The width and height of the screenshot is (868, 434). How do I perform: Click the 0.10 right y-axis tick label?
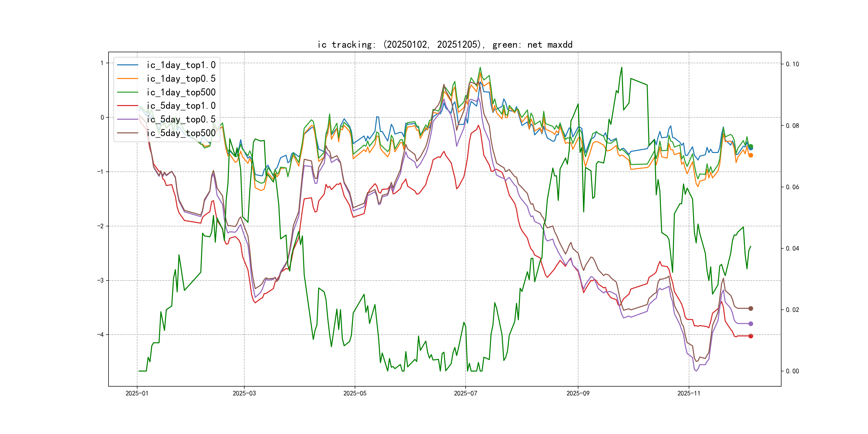[x=792, y=64]
